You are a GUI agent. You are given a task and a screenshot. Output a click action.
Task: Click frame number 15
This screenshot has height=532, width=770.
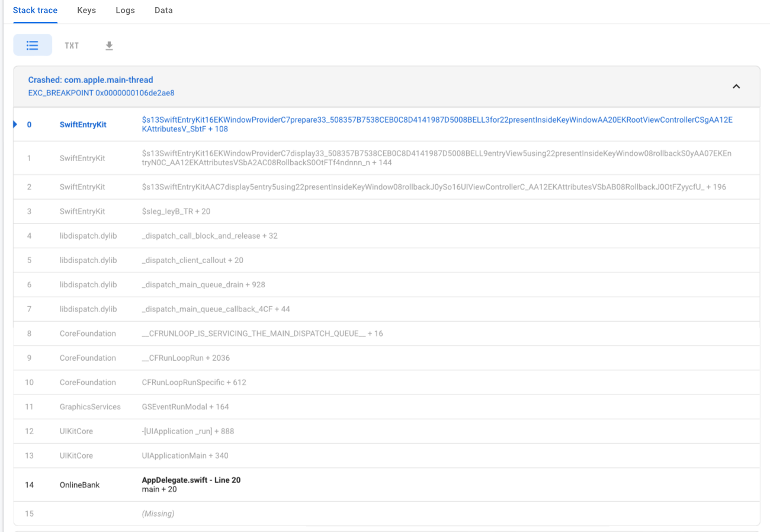tap(29, 514)
